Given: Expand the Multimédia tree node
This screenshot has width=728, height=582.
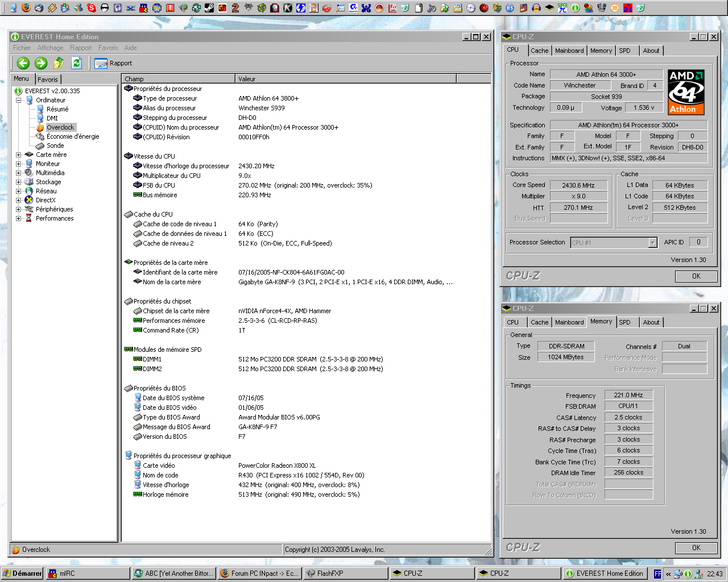Looking at the screenshot, I should (x=18, y=173).
